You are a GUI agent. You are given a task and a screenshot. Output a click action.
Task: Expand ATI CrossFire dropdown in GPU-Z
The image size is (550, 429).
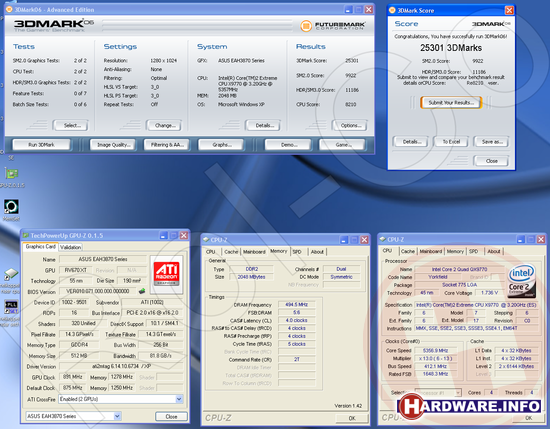[179, 399]
